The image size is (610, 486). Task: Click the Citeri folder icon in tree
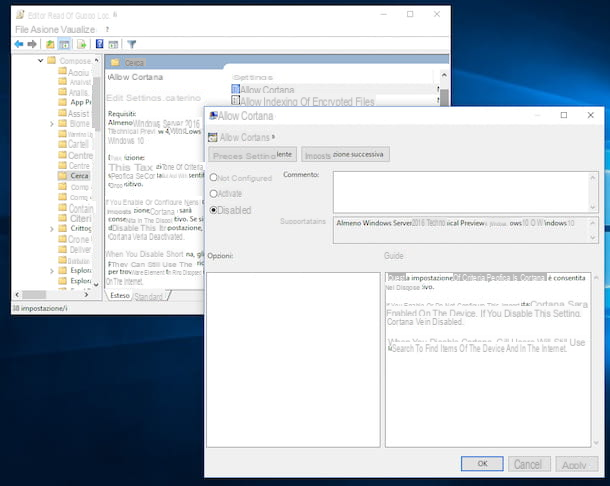62,218
